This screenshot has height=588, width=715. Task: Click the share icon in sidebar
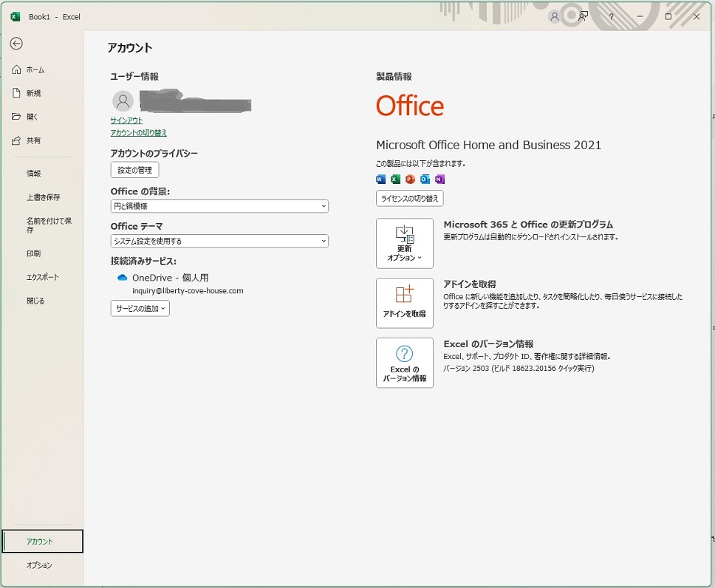[16, 140]
